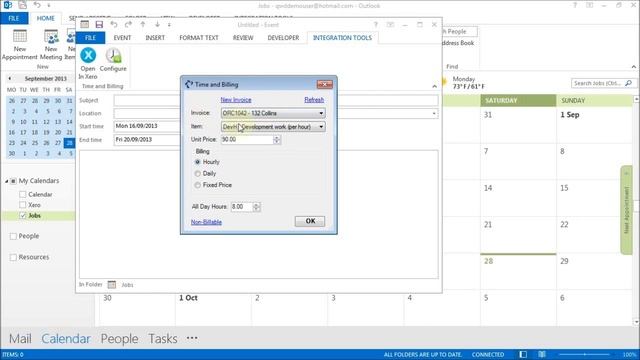Go to Tasks navigation
Screen dimensions: 640x360
coord(162,338)
